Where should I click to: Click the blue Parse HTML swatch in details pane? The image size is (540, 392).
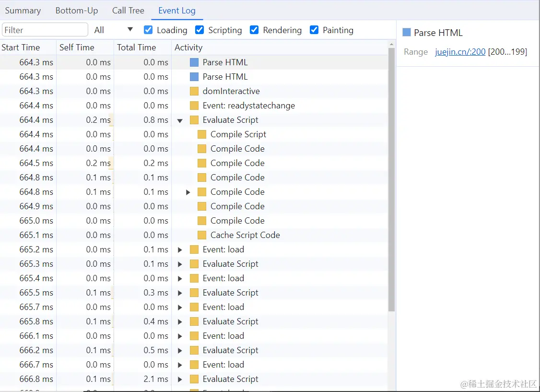click(407, 32)
